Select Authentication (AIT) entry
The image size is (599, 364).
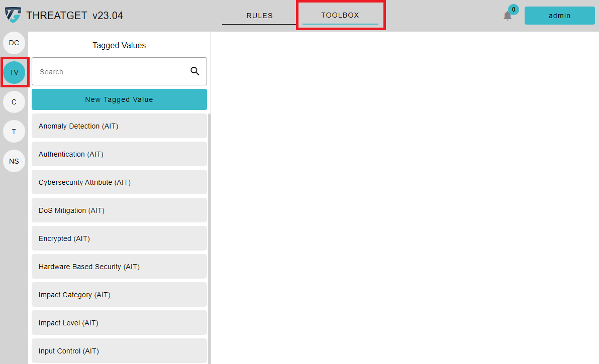point(119,154)
